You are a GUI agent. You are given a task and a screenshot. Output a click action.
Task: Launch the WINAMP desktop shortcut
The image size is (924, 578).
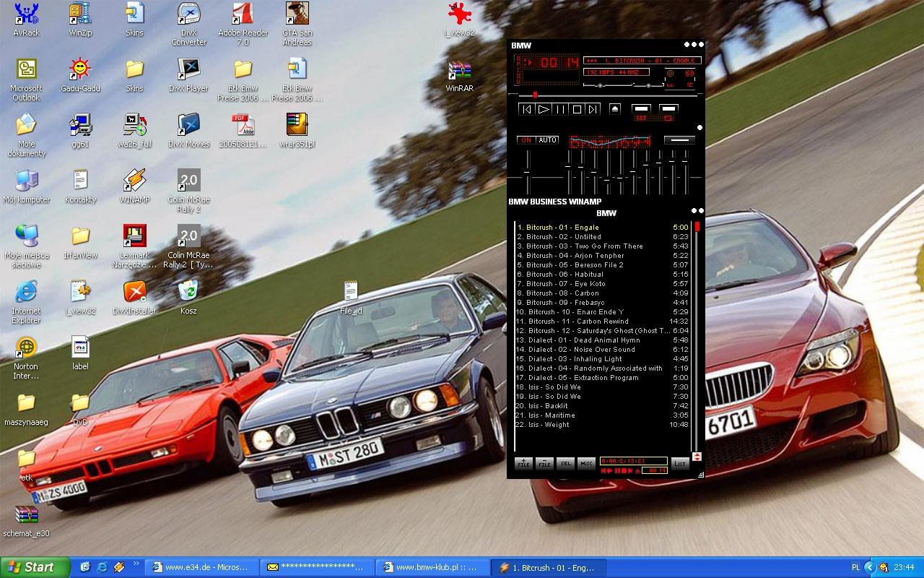click(134, 186)
